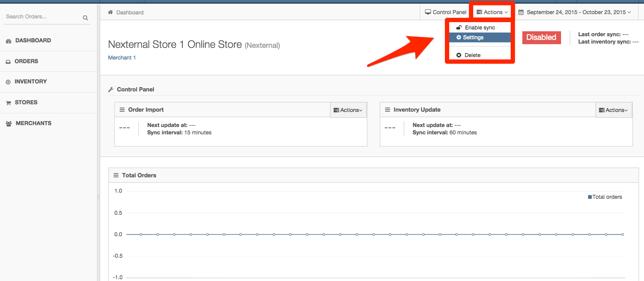Image resolution: width=644 pixels, height=281 pixels.
Task: Click the search magnifier icon
Action: point(85,18)
